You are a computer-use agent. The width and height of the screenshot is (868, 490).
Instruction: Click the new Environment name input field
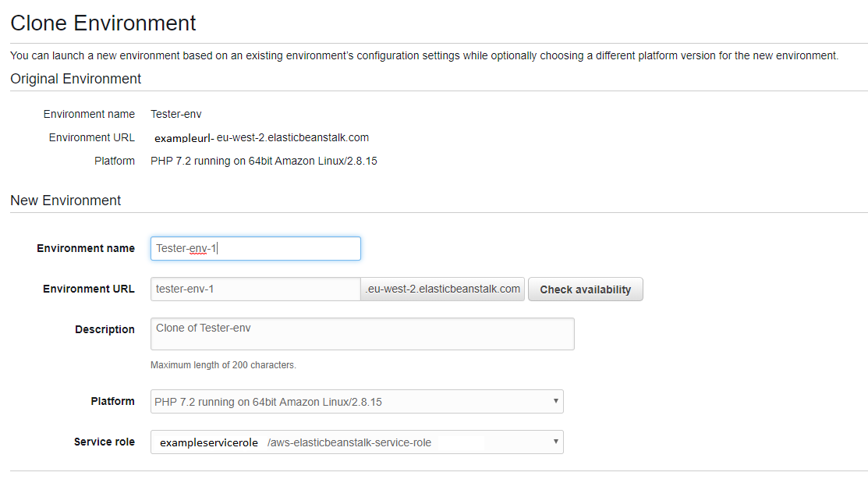tap(255, 249)
